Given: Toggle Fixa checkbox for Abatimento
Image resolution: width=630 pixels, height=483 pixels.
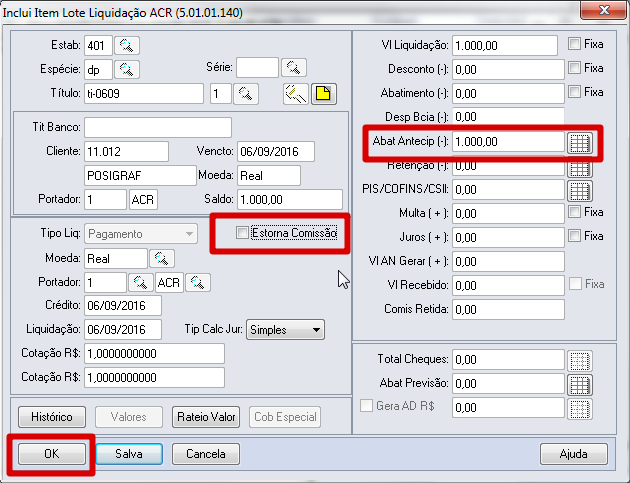Looking at the screenshot, I should [575, 92].
